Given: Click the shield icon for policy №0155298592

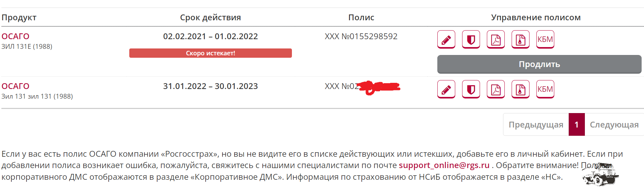Looking at the screenshot, I should point(471,40).
